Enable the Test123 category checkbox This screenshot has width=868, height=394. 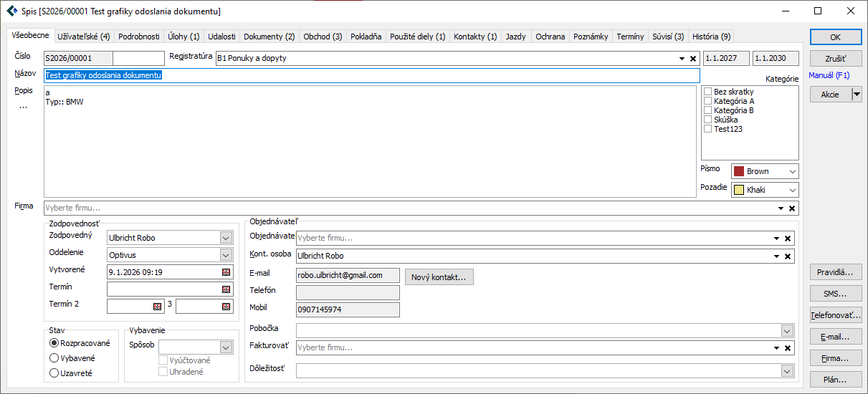tap(707, 129)
